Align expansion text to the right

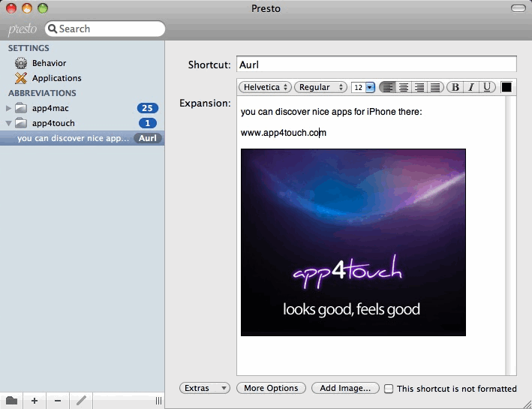[x=419, y=87]
